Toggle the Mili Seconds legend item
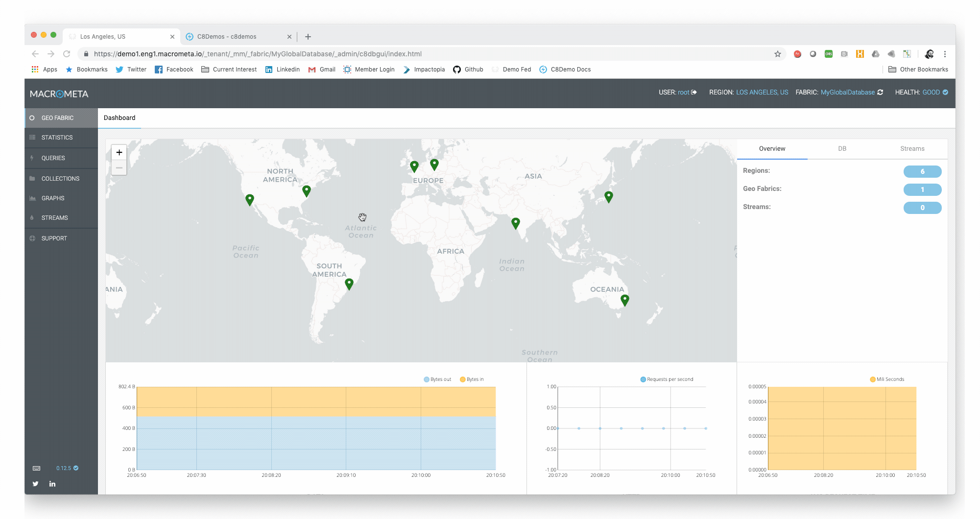 click(887, 379)
